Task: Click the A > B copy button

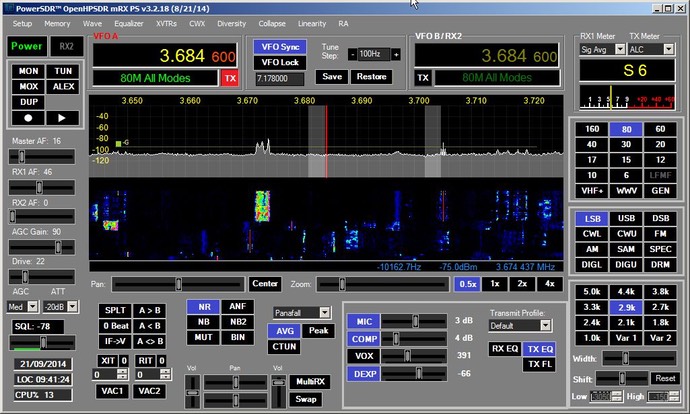Action: 150,310
